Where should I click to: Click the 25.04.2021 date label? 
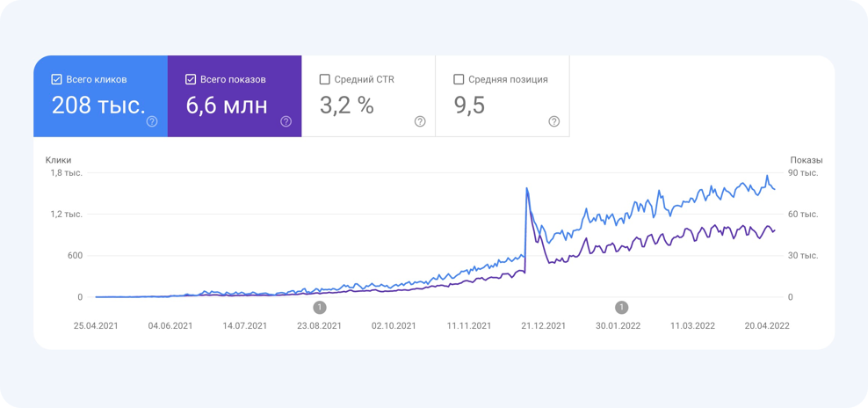click(x=95, y=325)
